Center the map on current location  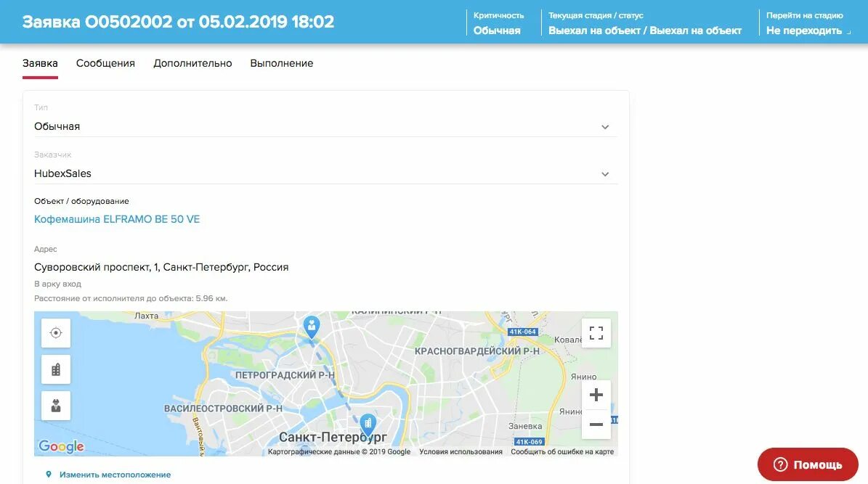click(56, 333)
